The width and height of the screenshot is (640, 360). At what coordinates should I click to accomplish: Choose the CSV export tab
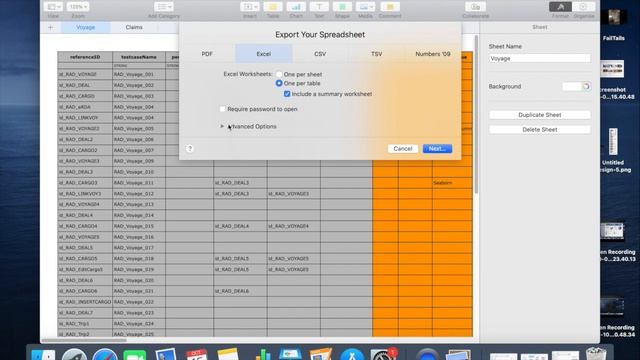(320, 54)
